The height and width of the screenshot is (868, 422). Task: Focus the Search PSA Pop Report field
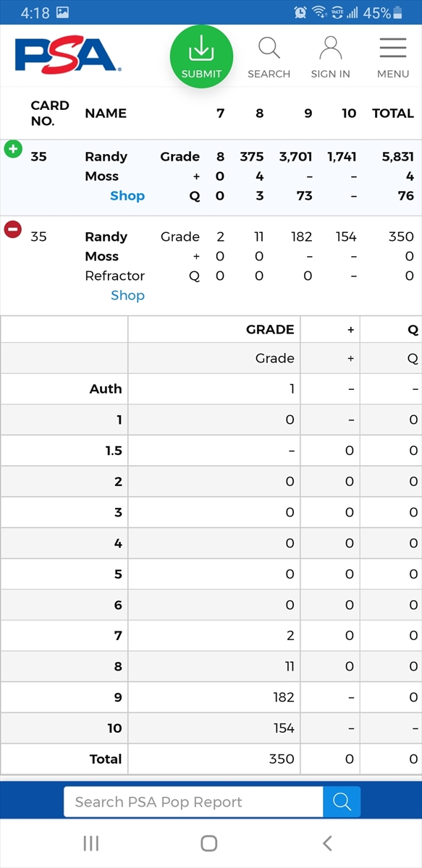(x=193, y=801)
